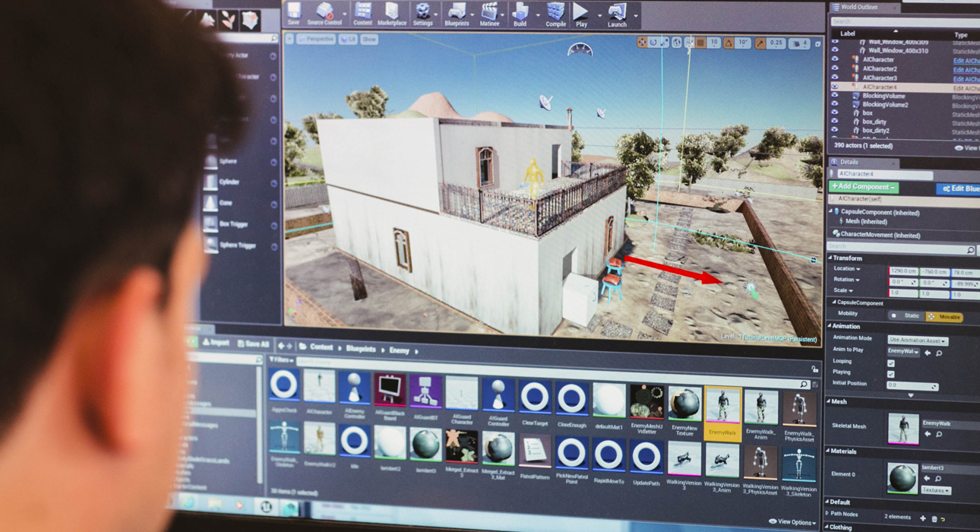Click the Import button in Content Browser
Viewport: 980px width, 532px height.
[216, 343]
